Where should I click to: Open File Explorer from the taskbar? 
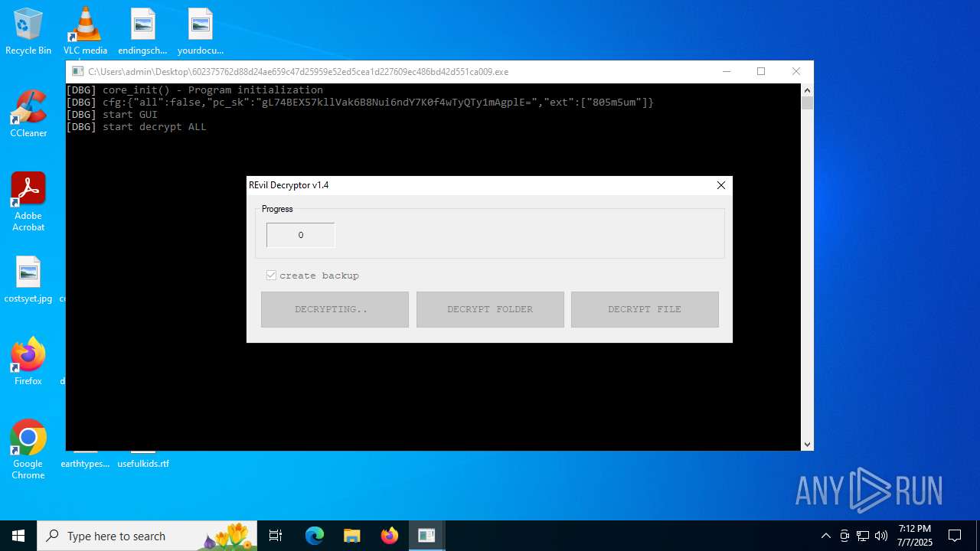pyautogui.click(x=351, y=536)
